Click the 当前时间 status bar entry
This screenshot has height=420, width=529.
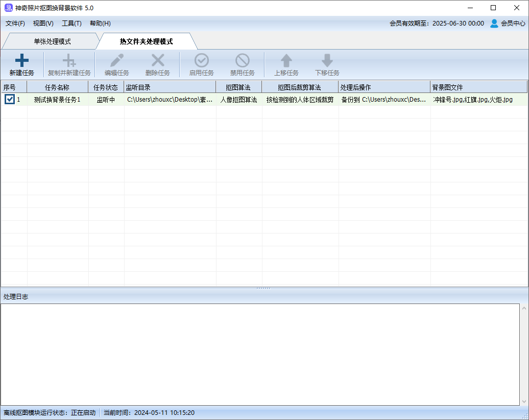[149, 412]
